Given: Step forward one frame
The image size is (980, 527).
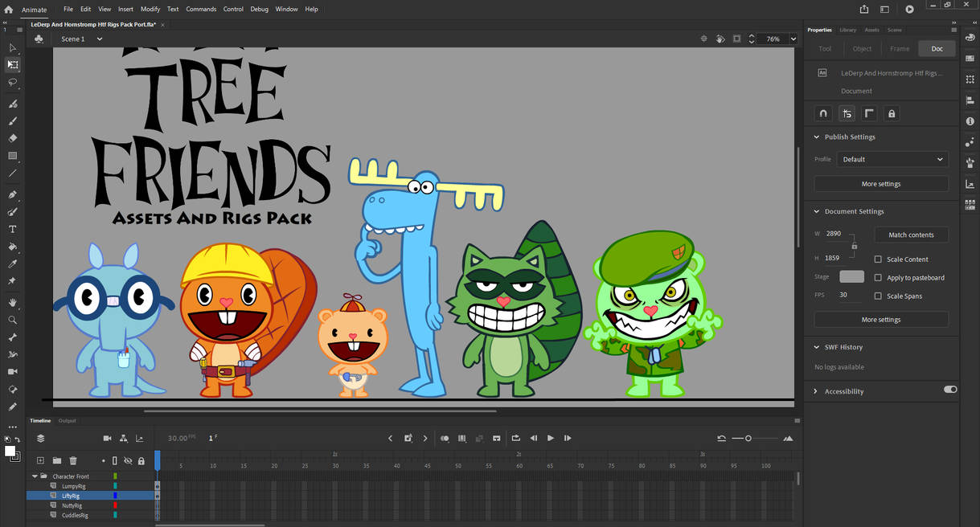Looking at the screenshot, I should coord(568,439).
